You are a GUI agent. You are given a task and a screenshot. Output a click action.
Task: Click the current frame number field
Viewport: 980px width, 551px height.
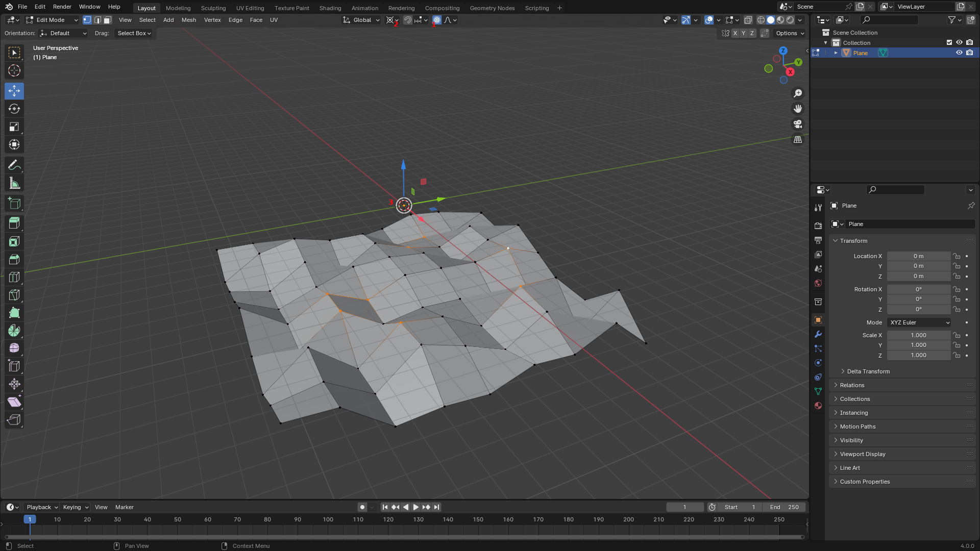click(685, 507)
